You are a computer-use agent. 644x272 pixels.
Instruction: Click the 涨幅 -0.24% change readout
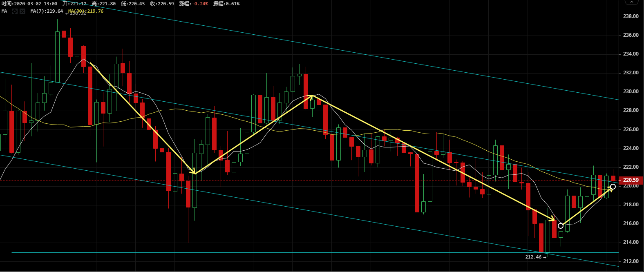click(x=193, y=4)
